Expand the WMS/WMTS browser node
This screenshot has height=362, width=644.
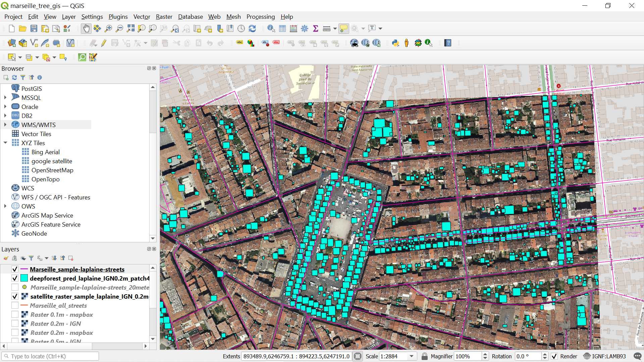(5, 125)
